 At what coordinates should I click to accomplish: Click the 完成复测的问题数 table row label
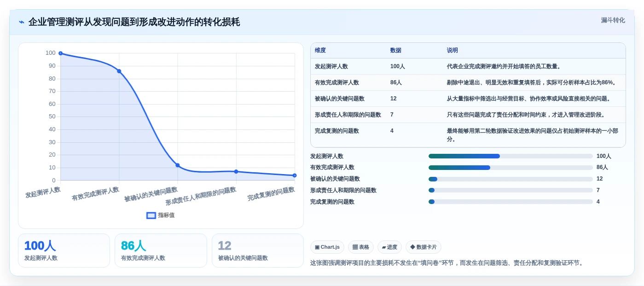[x=337, y=131]
